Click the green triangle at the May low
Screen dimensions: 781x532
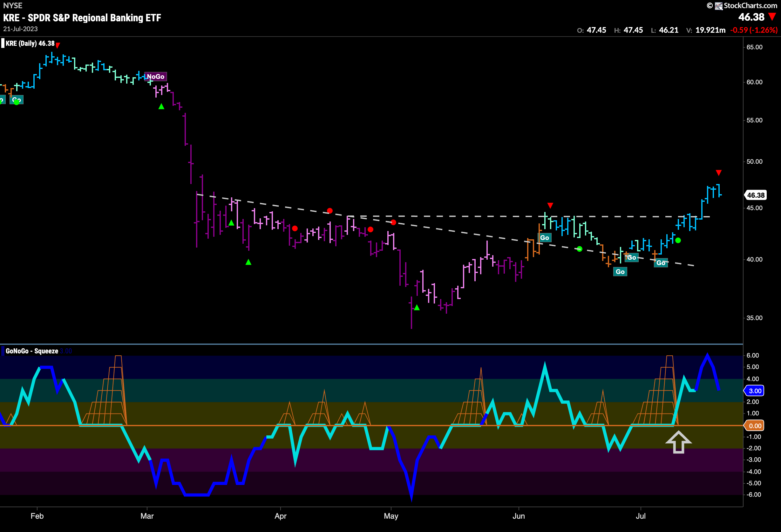417,308
